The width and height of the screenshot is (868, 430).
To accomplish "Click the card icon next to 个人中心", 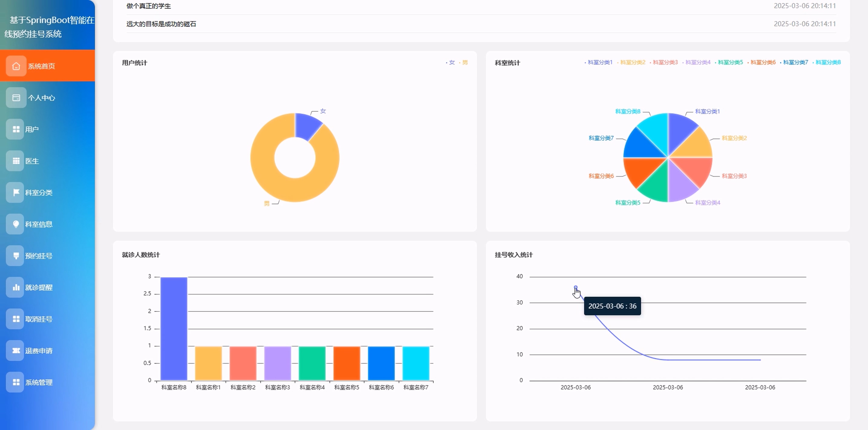I will coord(16,98).
